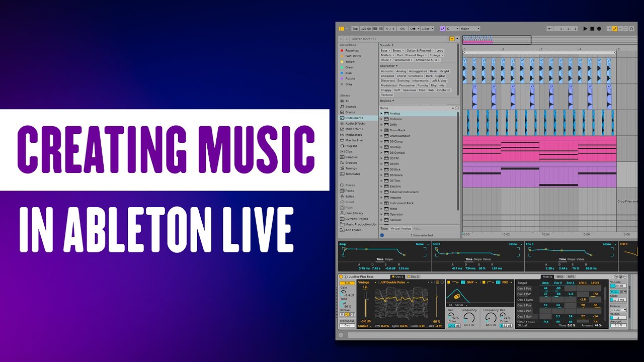644x362 pixels.
Task: Open the Vintage wavetable category dropdown
Action: pyautogui.click(x=367, y=283)
